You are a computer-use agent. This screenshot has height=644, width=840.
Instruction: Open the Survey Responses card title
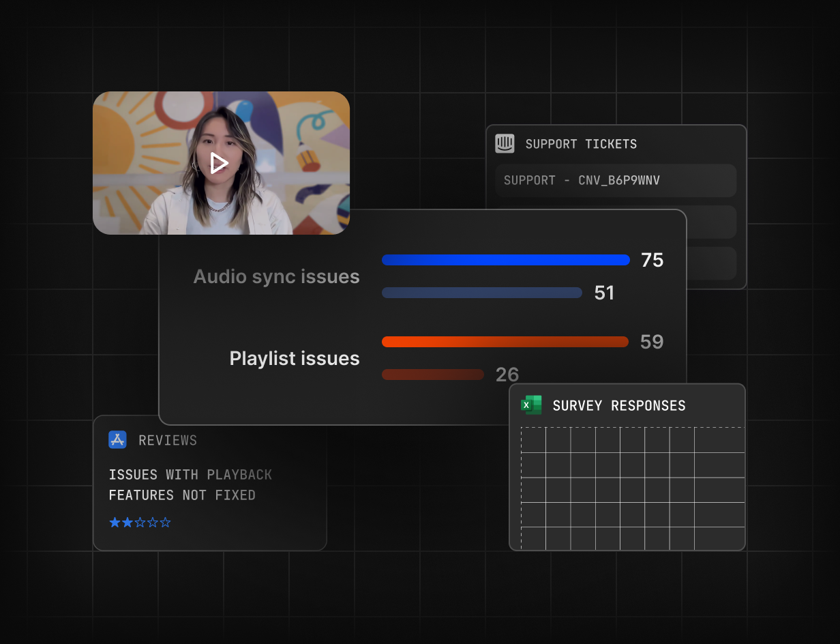[618, 405]
